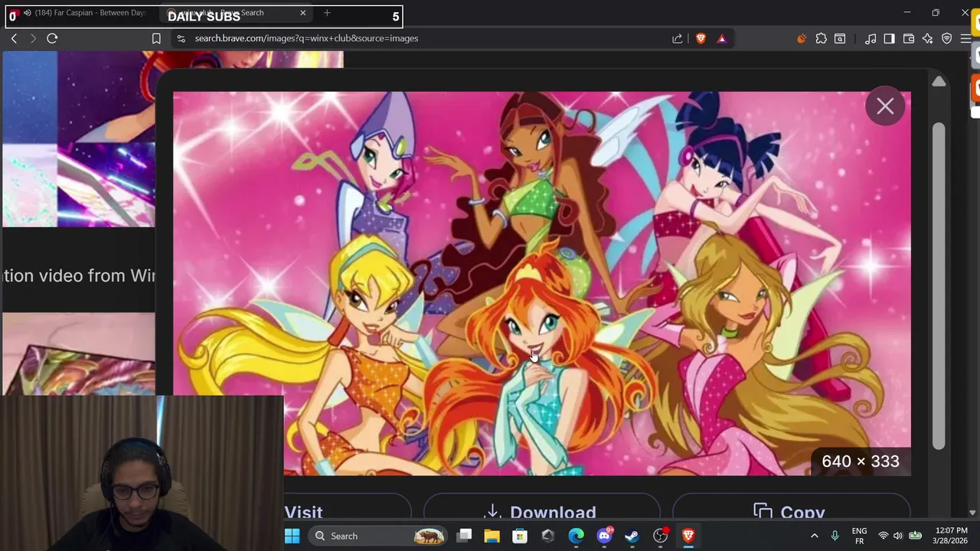Open site settings icon in the address bar
Image resolution: width=980 pixels, height=551 pixels.
pos(181,38)
